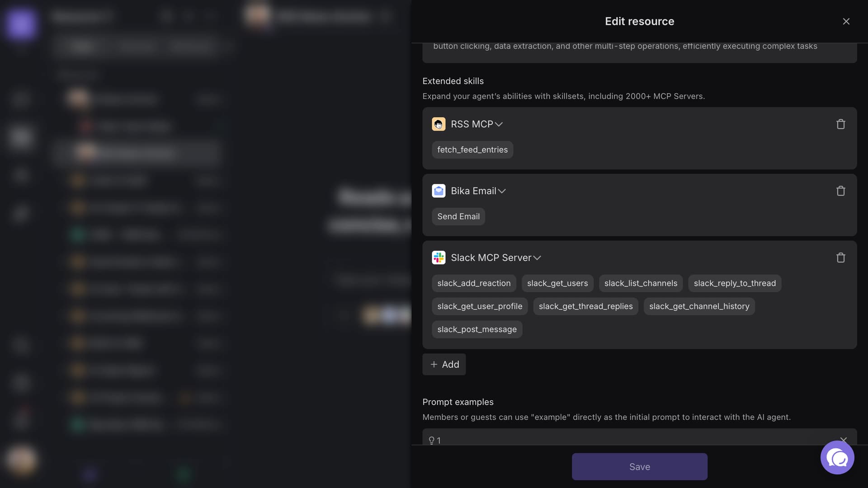Click the Bika Email envelope icon
The width and height of the screenshot is (868, 488).
[x=439, y=191]
